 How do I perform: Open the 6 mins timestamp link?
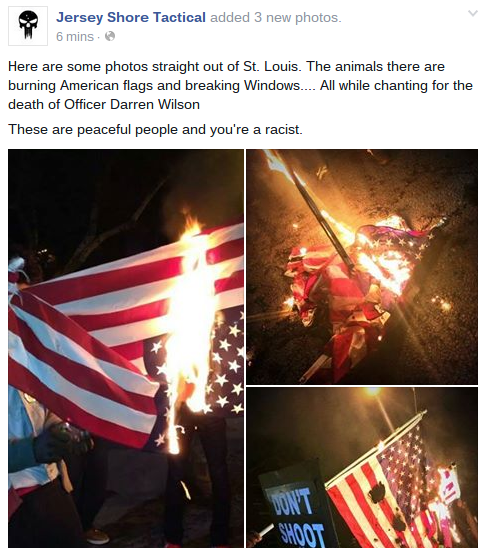[75, 36]
